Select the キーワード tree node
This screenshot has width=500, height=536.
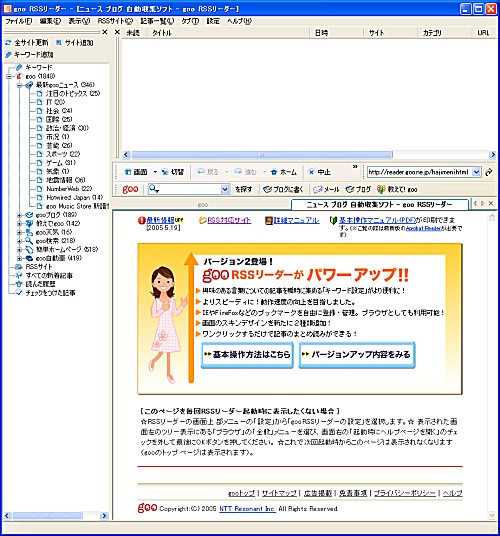coord(39,67)
